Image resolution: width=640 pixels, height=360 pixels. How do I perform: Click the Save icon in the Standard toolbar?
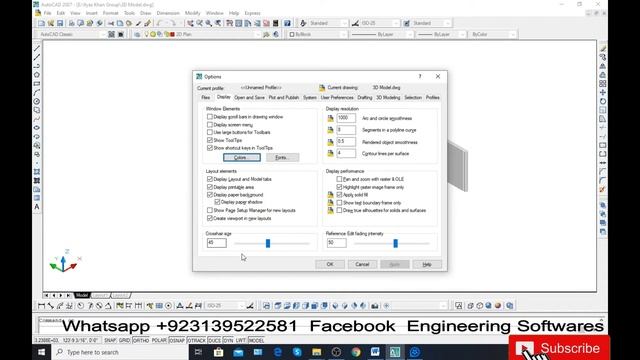60,23
